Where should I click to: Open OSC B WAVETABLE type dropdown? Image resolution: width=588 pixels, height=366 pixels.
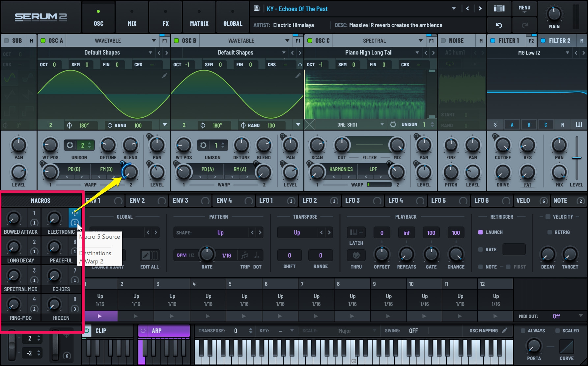[287, 41]
